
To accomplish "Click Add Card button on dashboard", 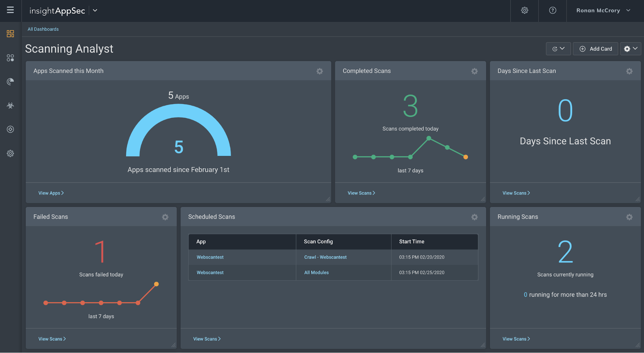I will (596, 48).
